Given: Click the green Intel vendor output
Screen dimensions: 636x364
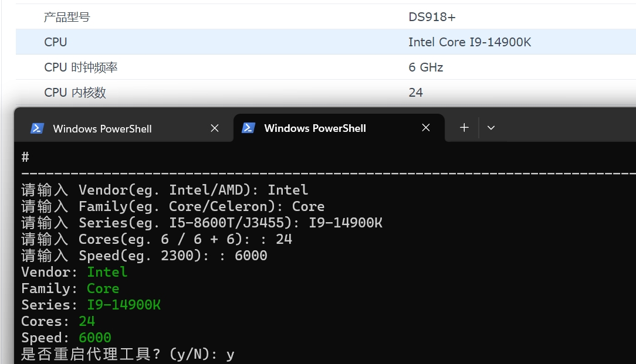Looking at the screenshot, I should coord(107,272).
